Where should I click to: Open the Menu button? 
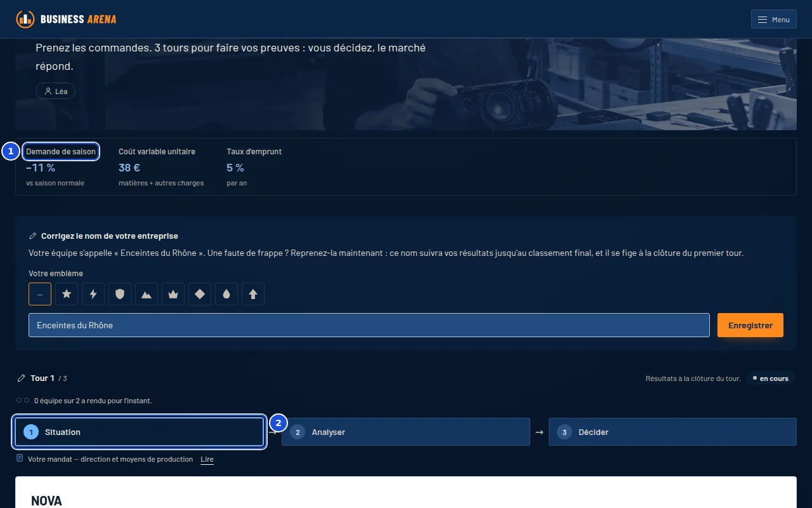pyautogui.click(x=773, y=20)
